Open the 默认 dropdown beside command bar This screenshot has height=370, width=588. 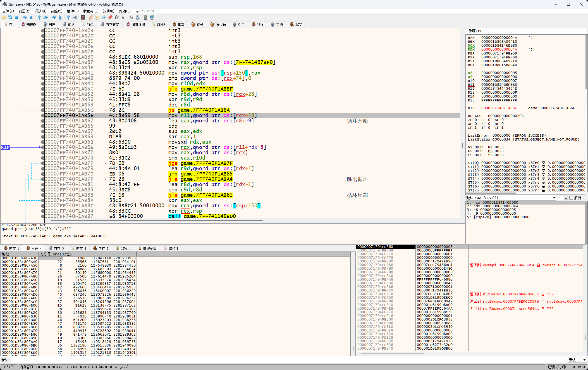(577, 360)
